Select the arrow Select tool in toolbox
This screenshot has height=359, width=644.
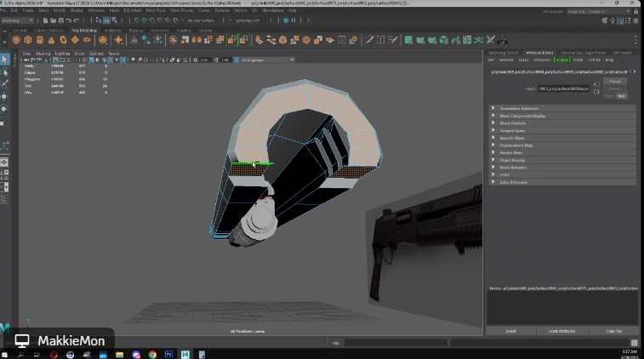coord(5,60)
